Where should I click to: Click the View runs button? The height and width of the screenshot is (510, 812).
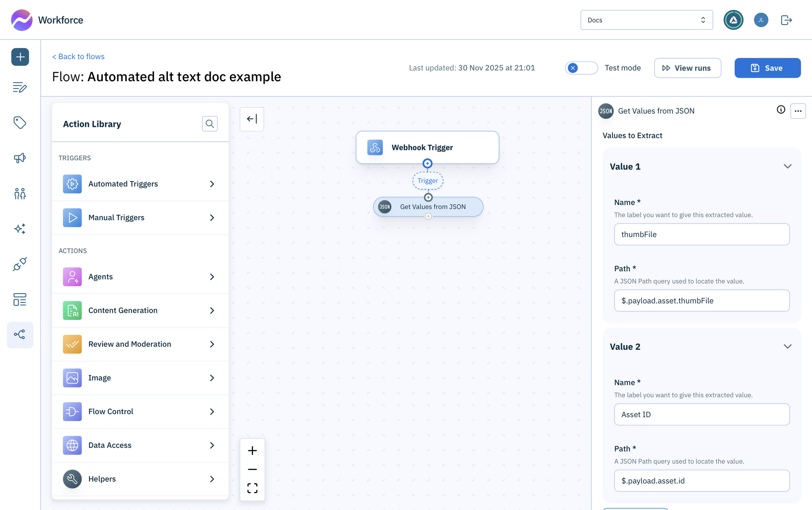click(687, 68)
